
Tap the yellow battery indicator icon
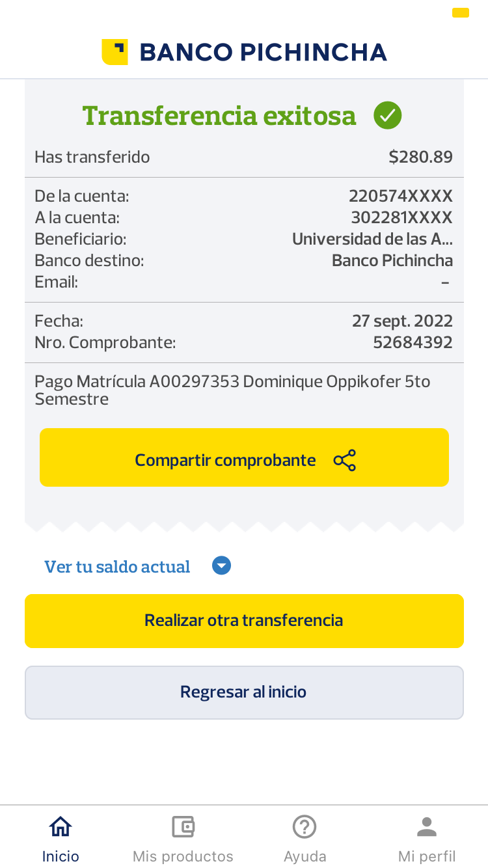(x=461, y=12)
